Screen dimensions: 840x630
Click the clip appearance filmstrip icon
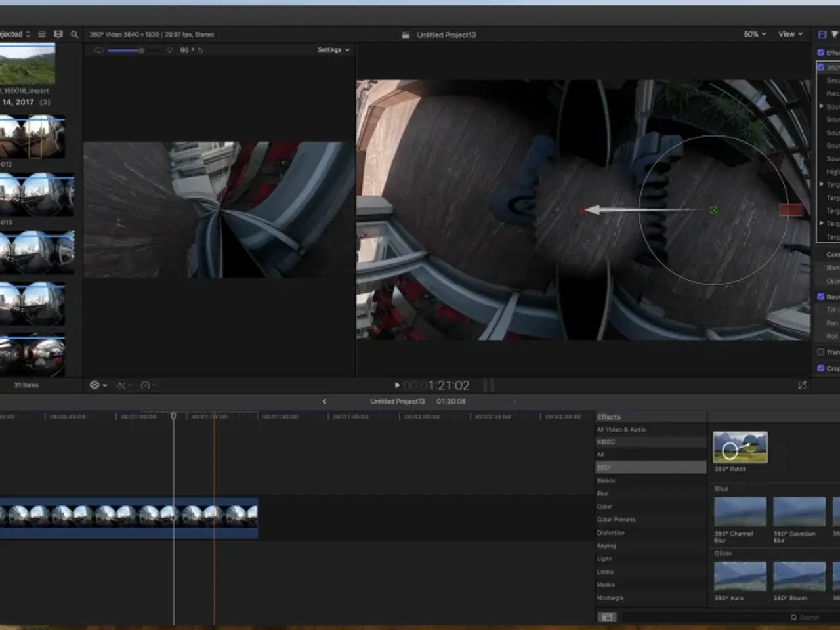pyautogui.click(x=58, y=34)
